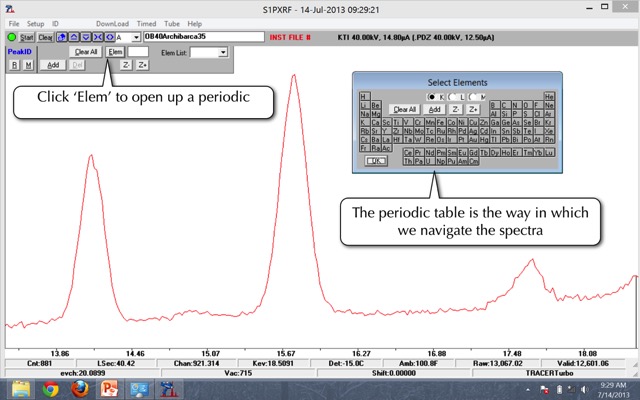
Task: Open the Setup menu
Action: [x=35, y=23]
